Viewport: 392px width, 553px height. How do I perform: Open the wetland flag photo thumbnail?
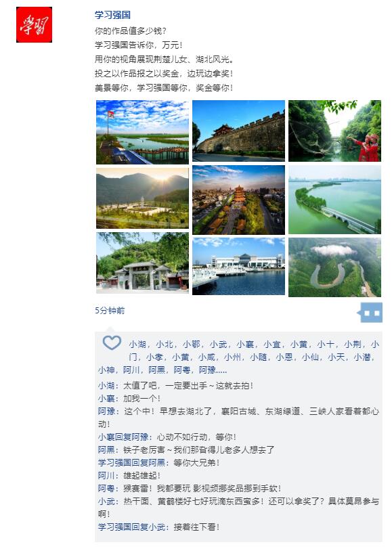click(x=143, y=132)
